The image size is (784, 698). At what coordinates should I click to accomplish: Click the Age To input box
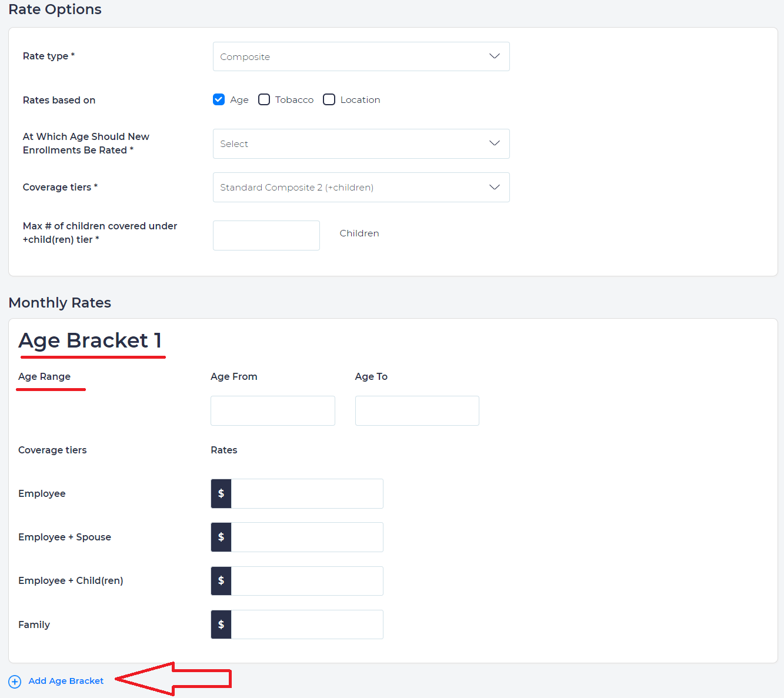click(417, 410)
